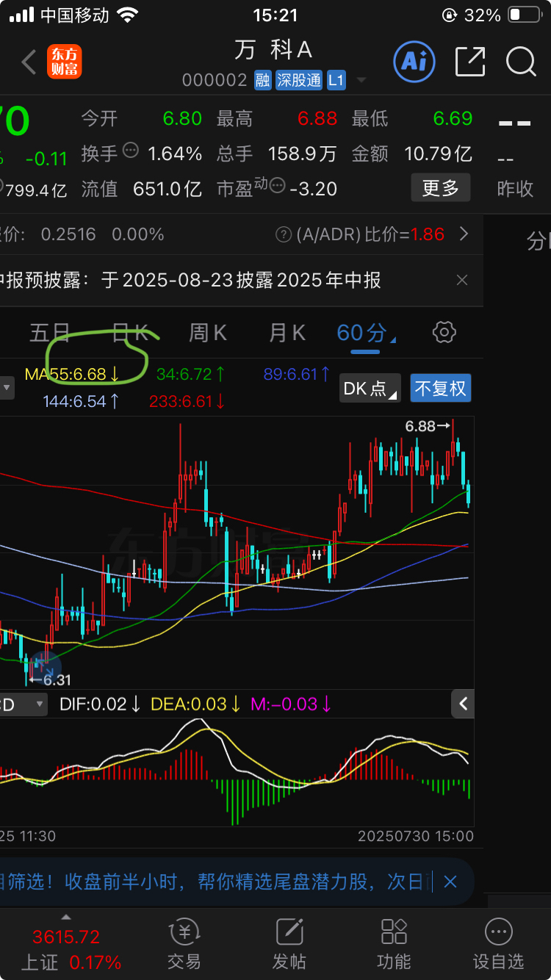Open the A/ADR比价 chevron arrow

pyautogui.click(x=464, y=234)
